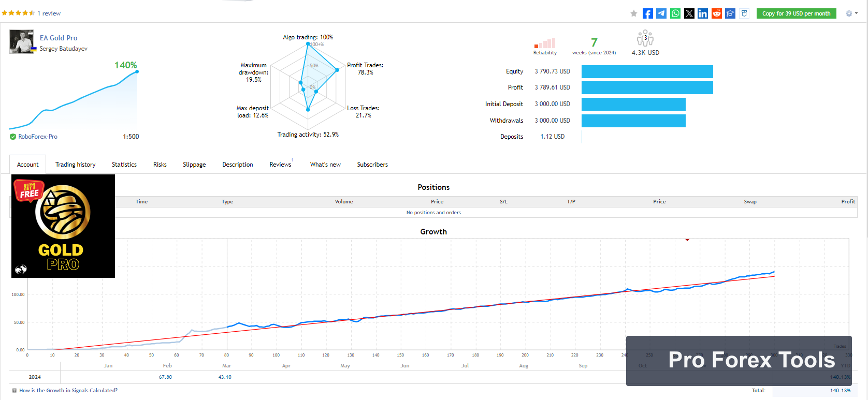Switch to the Trading history tab
Image resolution: width=868 pixels, height=400 pixels.
[x=76, y=165]
